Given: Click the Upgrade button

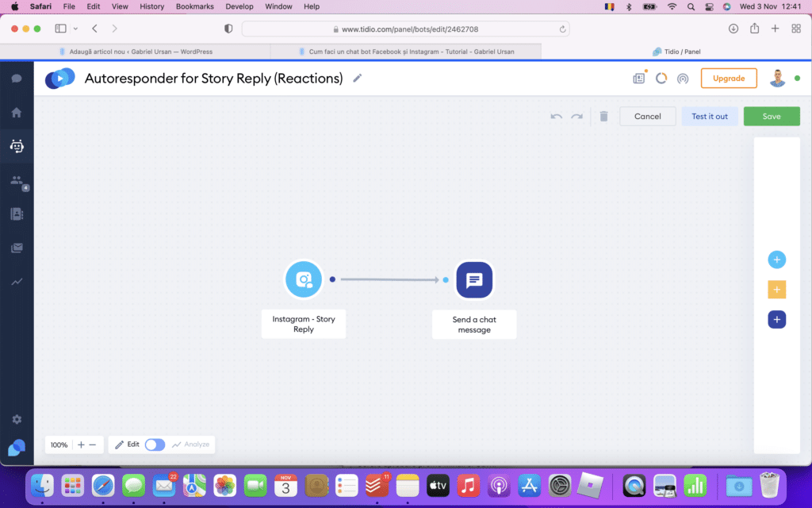Looking at the screenshot, I should pos(729,79).
